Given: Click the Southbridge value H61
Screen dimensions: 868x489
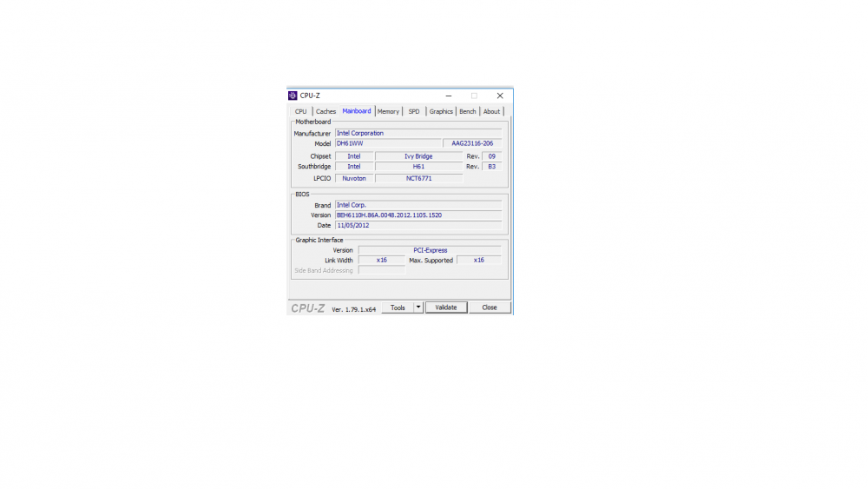Looking at the screenshot, I should [x=418, y=167].
